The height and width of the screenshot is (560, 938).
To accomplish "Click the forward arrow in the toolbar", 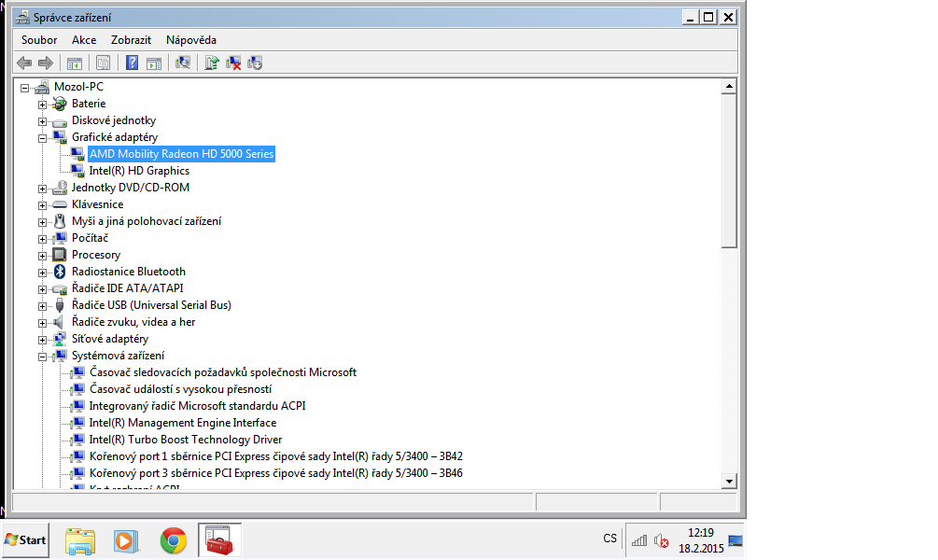I will click(x=46, y=63).
